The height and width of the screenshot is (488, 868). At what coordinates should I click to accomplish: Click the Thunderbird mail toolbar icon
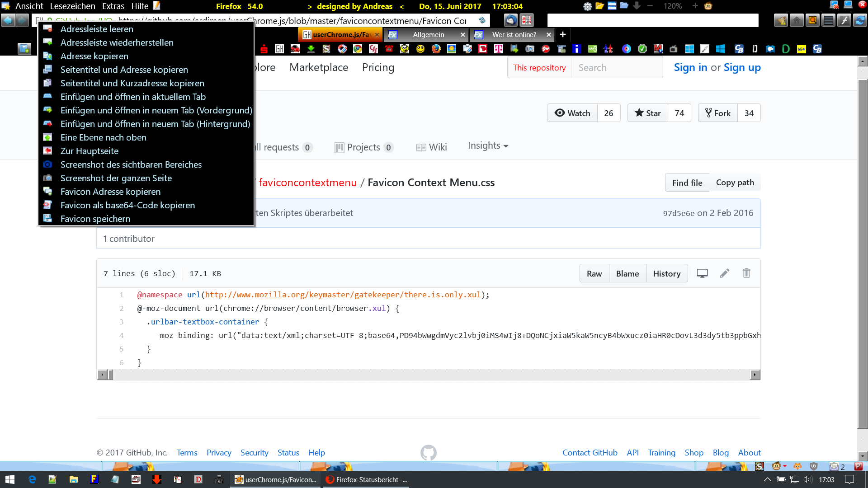click(510, 20)
